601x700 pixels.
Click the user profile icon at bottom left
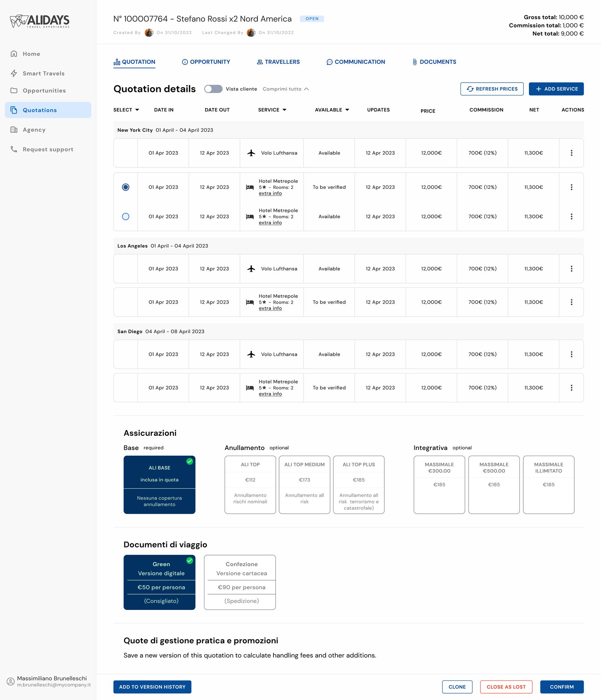point(11,681)
